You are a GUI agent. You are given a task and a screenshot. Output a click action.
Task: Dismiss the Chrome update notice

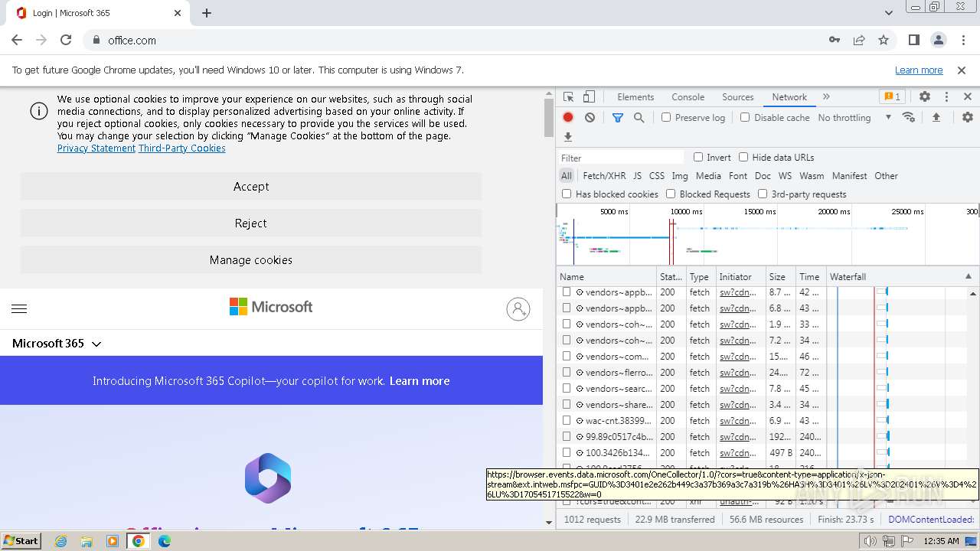coord(962,70)
